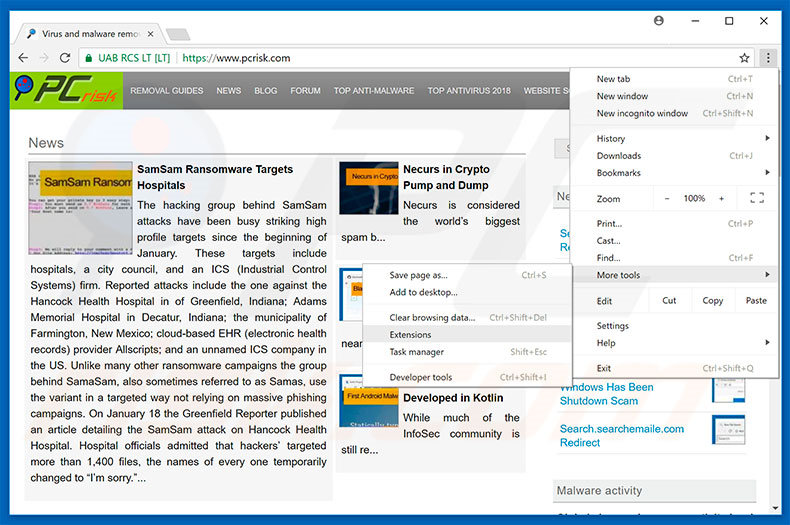
Task: Click the scrollbar down arrow
Action: click(x=775, y=508)
